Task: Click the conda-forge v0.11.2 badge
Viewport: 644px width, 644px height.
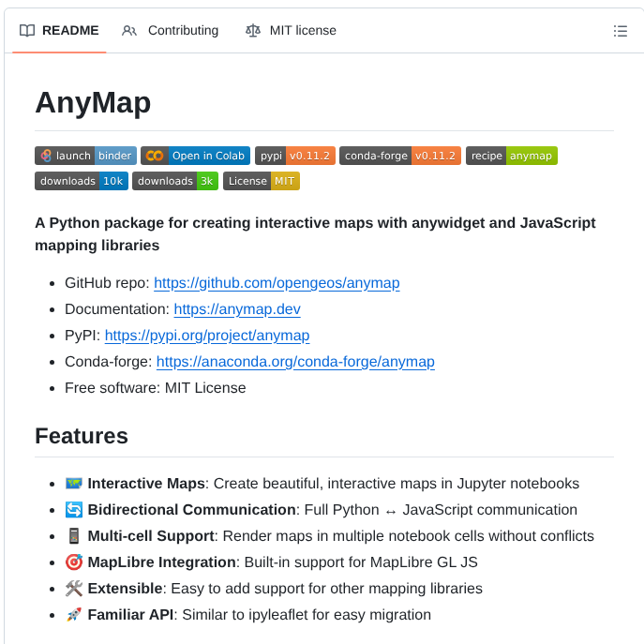Action: [x=400, y=156]
